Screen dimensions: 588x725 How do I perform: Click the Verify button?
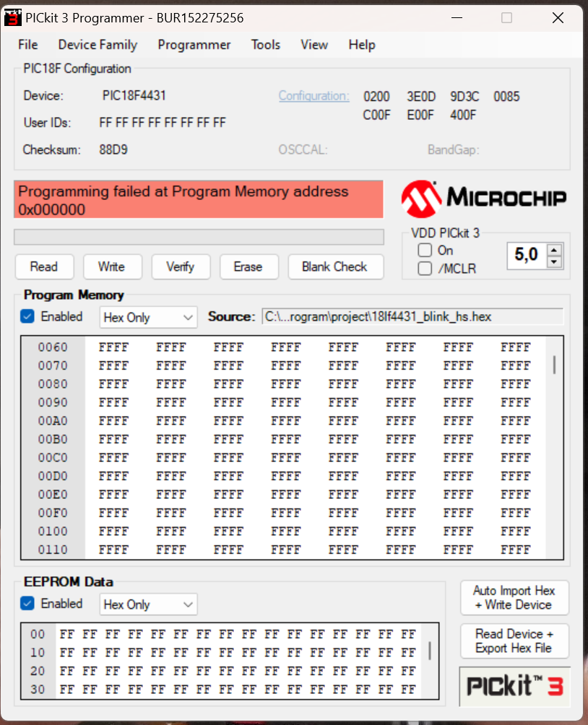181,266
